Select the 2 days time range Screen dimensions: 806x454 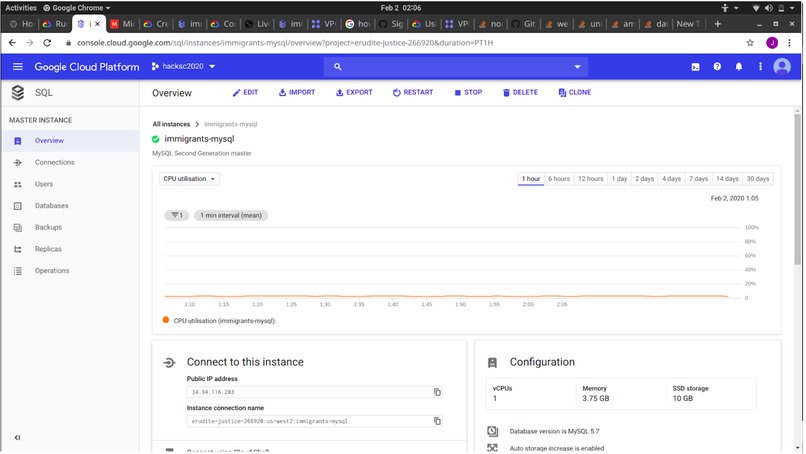coord(646,179)
